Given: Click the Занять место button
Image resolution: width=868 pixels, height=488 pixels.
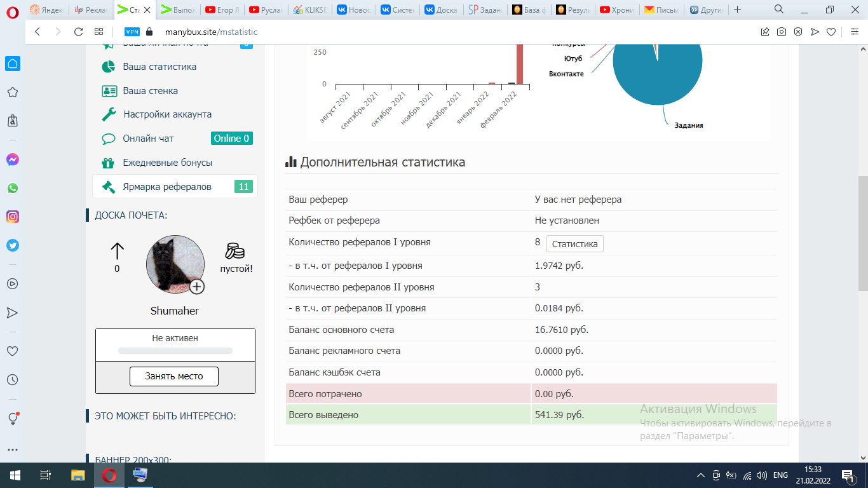Looking at the screenshot, I should [x=174, y=376].
